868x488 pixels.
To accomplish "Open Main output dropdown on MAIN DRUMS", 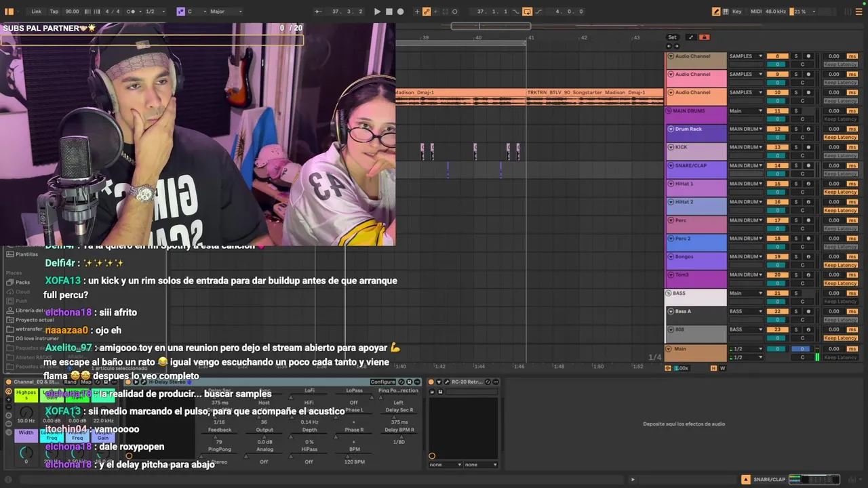I will pyautogui.click(x=746, y=110).
